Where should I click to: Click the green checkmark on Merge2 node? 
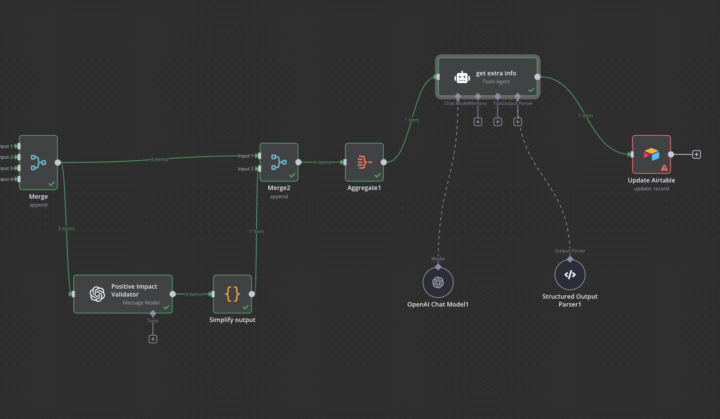click(292, 175)
